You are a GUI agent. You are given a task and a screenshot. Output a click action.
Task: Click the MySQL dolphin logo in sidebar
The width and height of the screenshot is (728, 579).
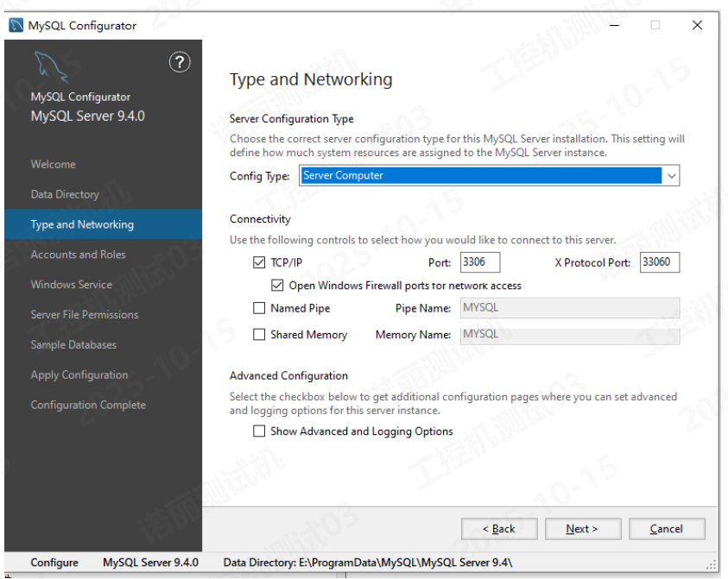click(50, 66)
